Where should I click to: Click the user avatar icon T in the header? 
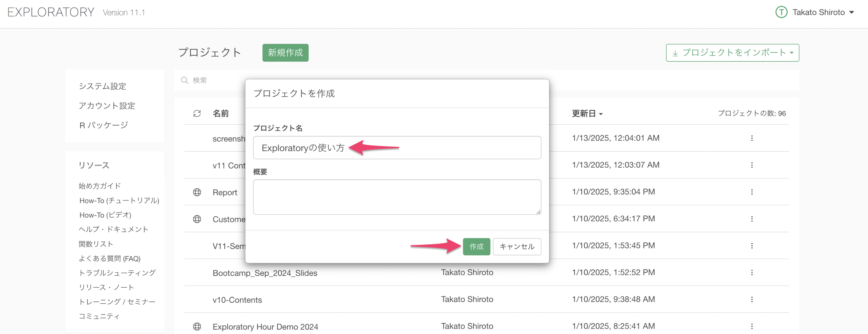point(781,13)
